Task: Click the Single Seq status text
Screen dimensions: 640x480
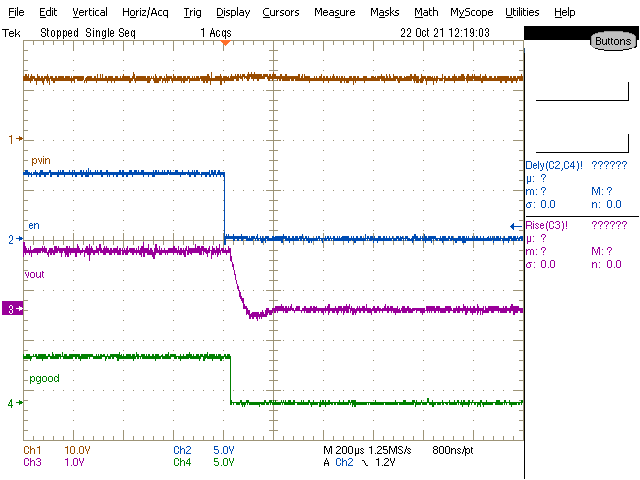Action: [110, 33]
